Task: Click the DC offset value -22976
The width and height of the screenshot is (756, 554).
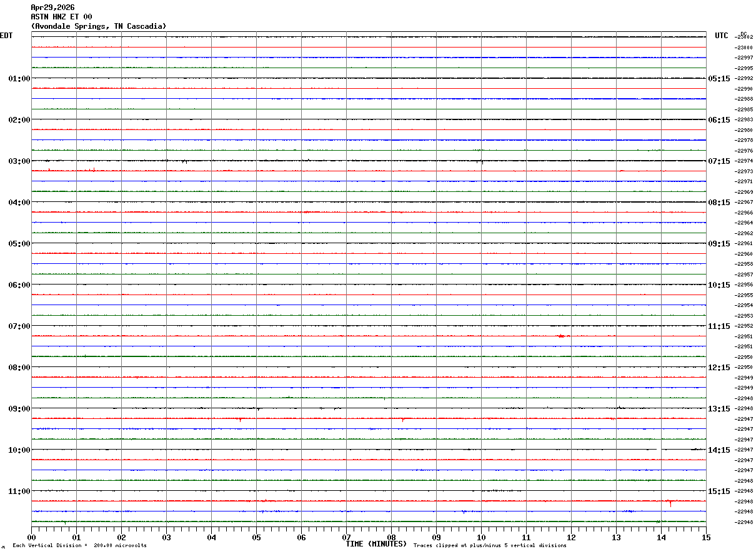Action: click(744, 151)
